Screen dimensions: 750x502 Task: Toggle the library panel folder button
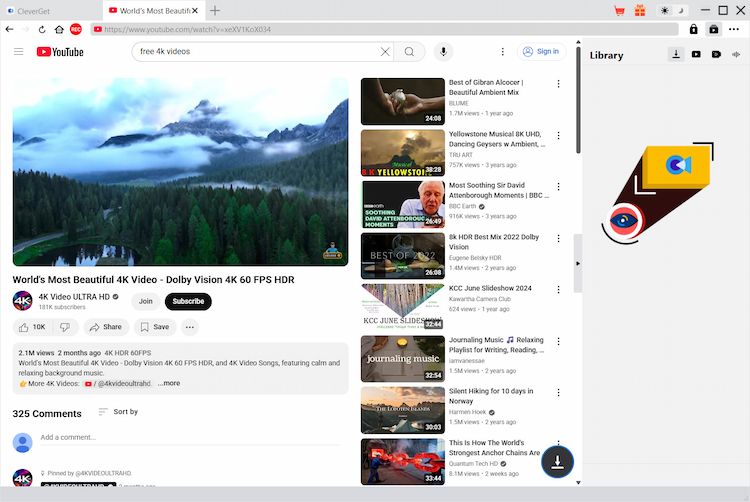pyautogui.click(x=713, y=30)
